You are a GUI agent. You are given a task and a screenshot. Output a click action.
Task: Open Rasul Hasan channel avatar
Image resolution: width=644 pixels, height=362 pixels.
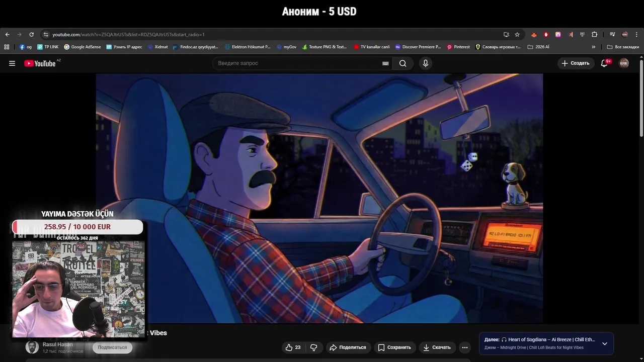click(x=32, y=347)
